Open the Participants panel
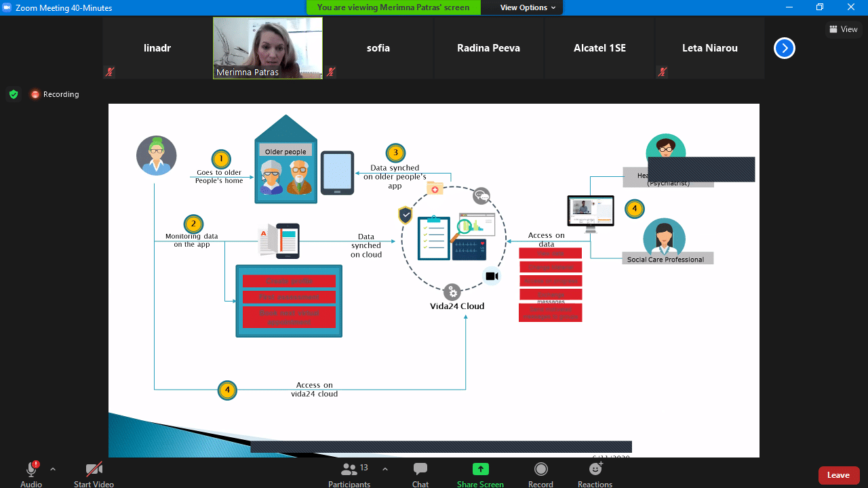 349,474
